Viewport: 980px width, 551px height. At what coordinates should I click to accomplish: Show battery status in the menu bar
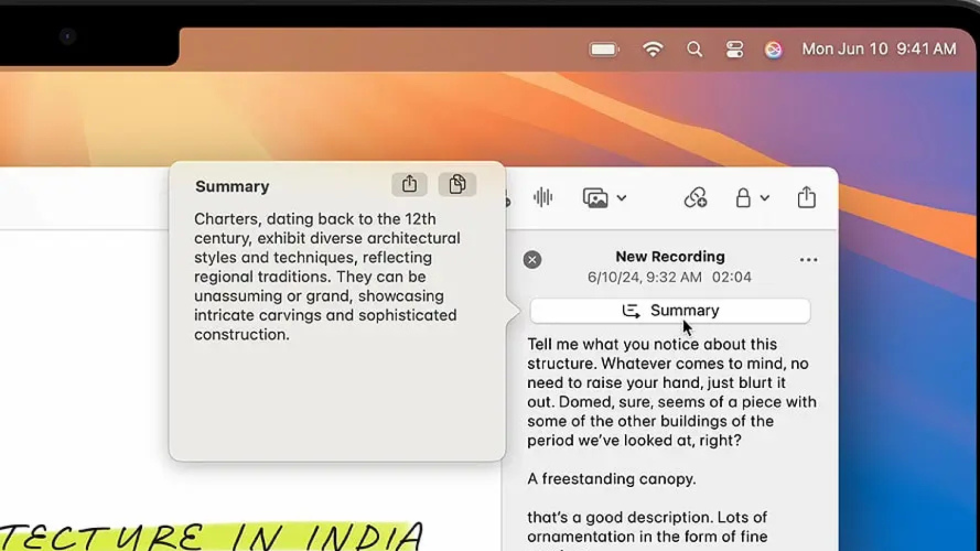coord(604,49)
